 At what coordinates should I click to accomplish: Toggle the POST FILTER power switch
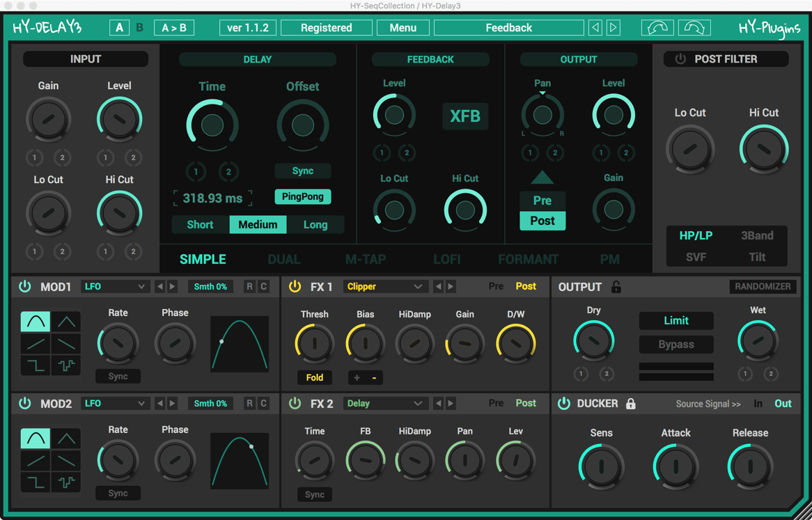[x=680, y=59]
